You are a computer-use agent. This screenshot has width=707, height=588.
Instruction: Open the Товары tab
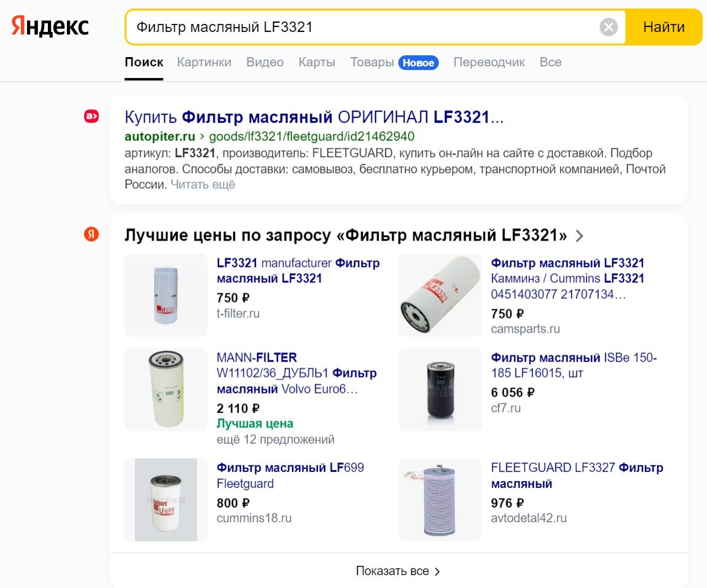pyautogui.click(x=372, y=62)
